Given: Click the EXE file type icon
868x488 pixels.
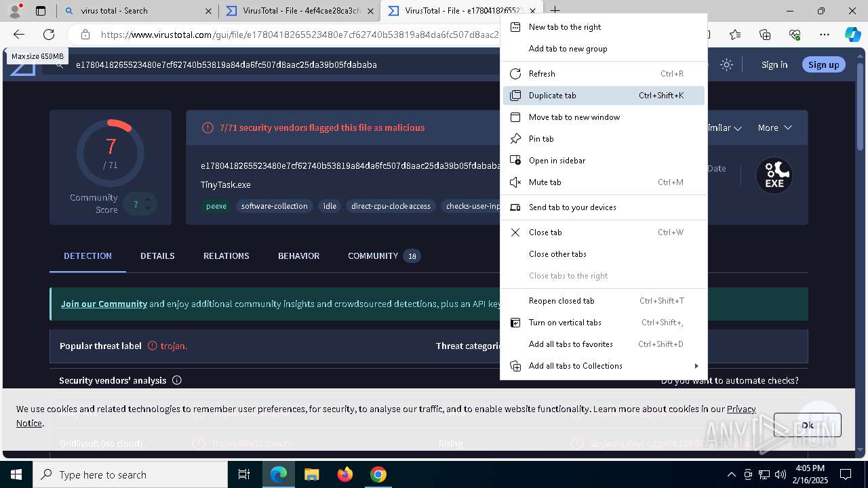Looking at the screenshot, I should pyautogui.click(x=774, y=176).
